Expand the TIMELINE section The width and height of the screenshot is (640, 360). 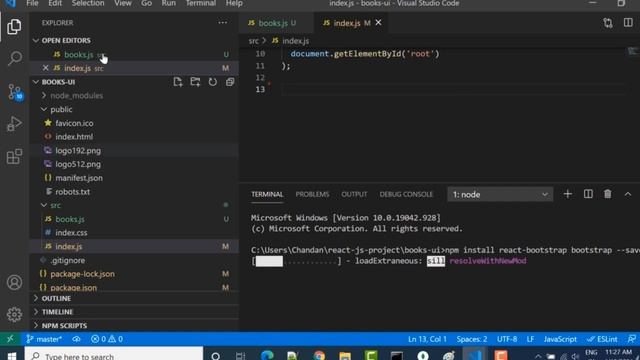36,312
